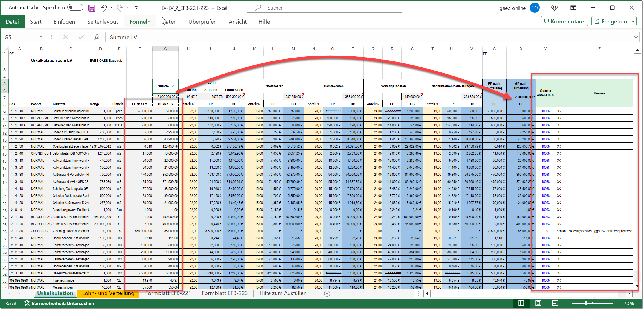Expand the formula bar chevron
644x310 pixels.
(x=636, y=37)
